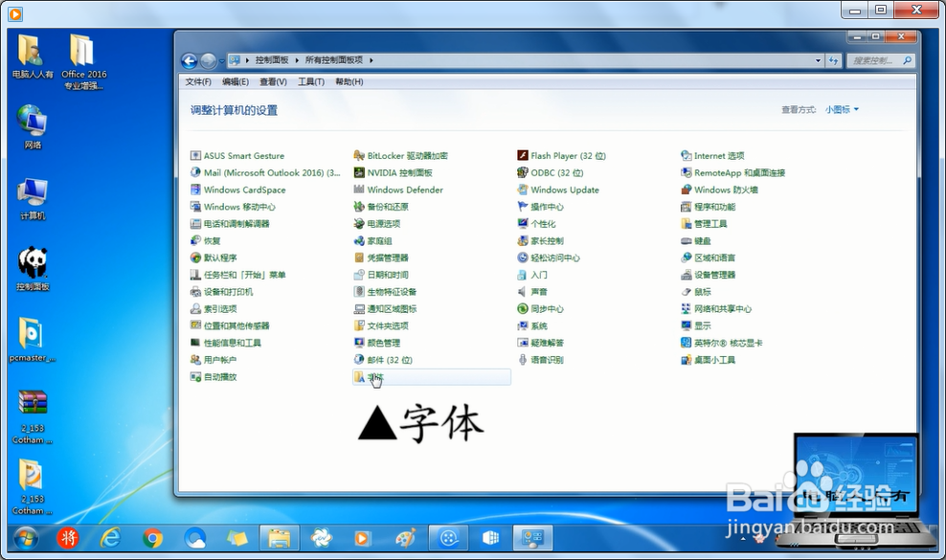The width and height of the screenshot is (946, 560).
Task: Open 帮助(H) menu
Action: tap(349, 82)
